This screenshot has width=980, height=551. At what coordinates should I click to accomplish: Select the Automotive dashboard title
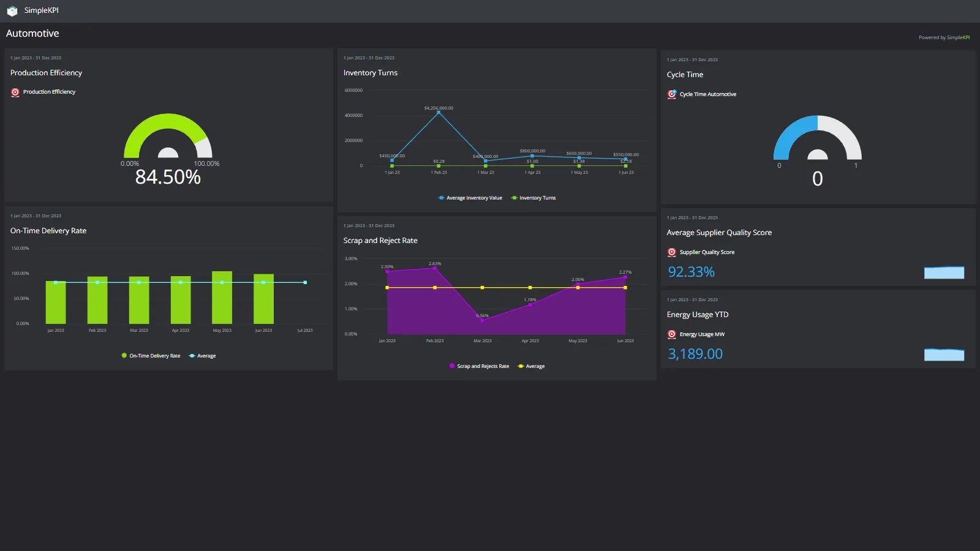click(33, 33)
